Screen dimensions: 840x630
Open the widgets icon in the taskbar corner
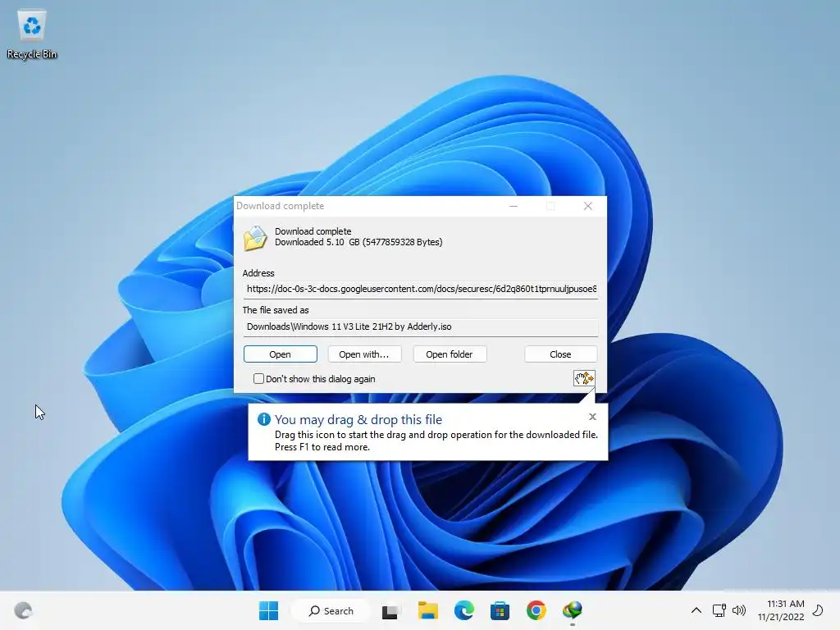(x=23, y=610)
